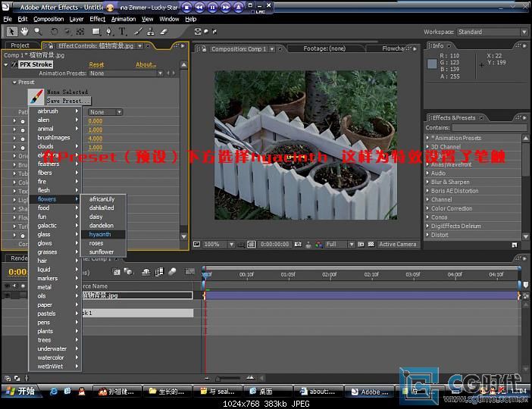
Task: Click the current time display in viewer
Action: 275,244
